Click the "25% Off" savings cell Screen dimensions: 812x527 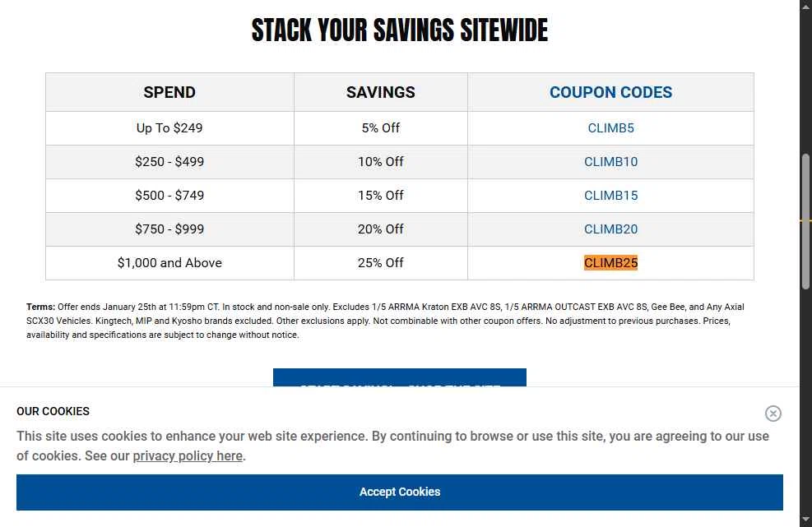tap(380, 263)
